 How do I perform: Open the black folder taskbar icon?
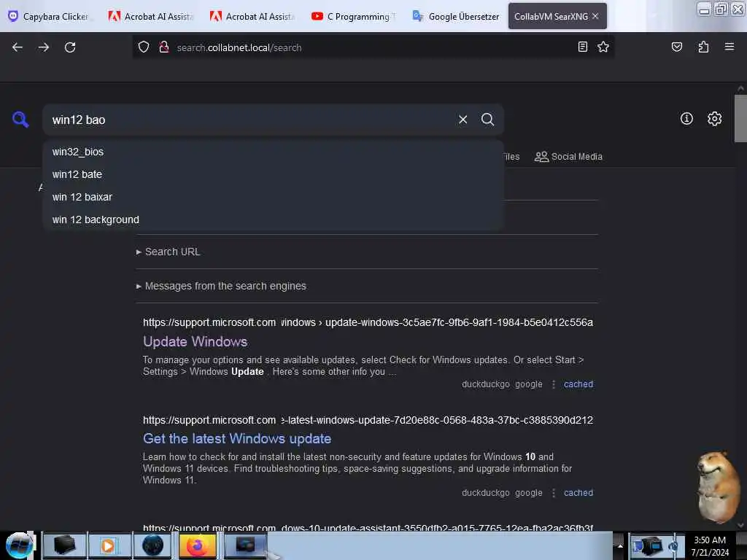point(64,545)
